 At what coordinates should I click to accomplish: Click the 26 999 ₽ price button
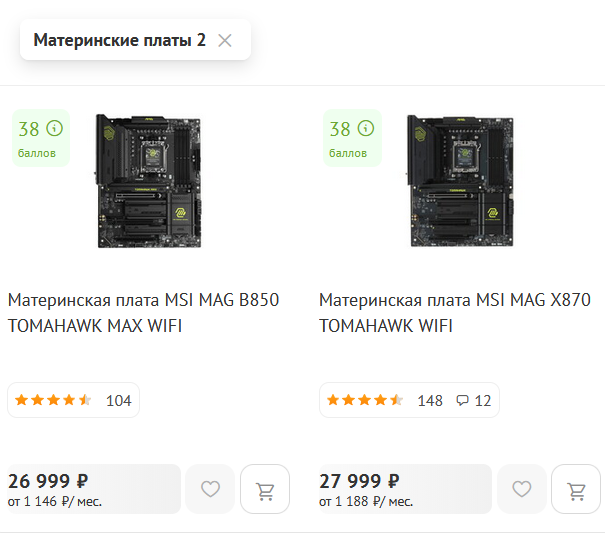94,488
